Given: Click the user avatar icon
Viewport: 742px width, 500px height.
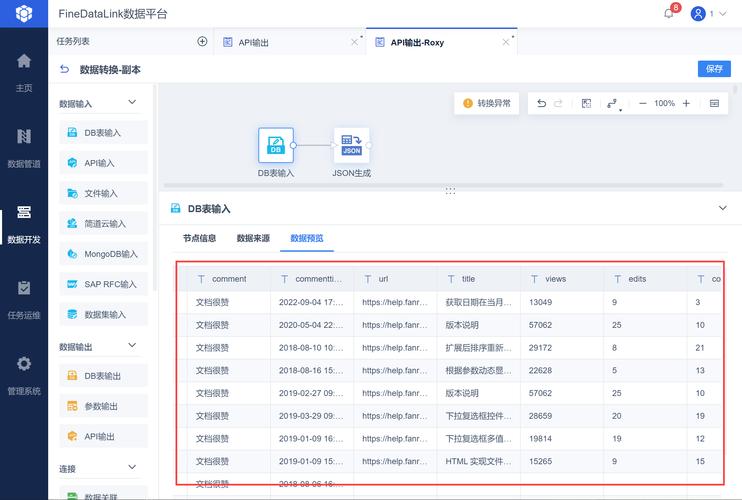Looking at the screenshot, I should 698,14.
